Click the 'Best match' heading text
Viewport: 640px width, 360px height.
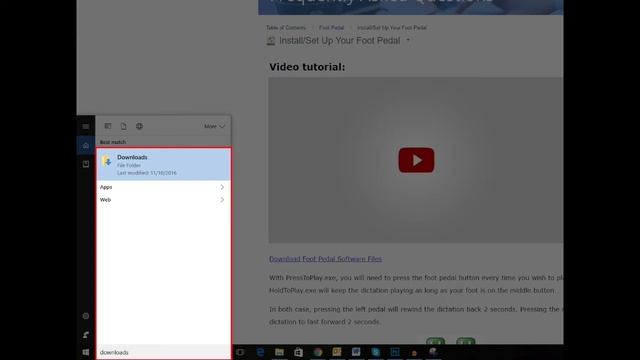coord(113,142)
